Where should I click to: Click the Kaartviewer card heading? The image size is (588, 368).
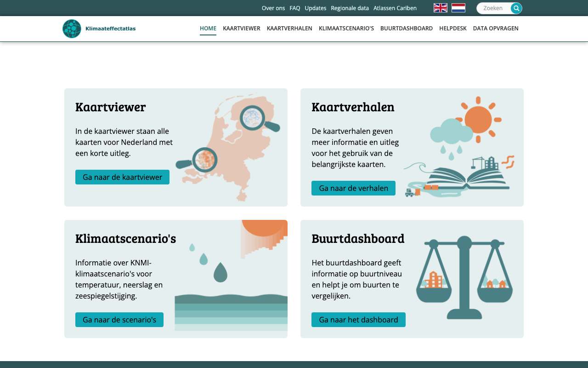pos(111,107)
